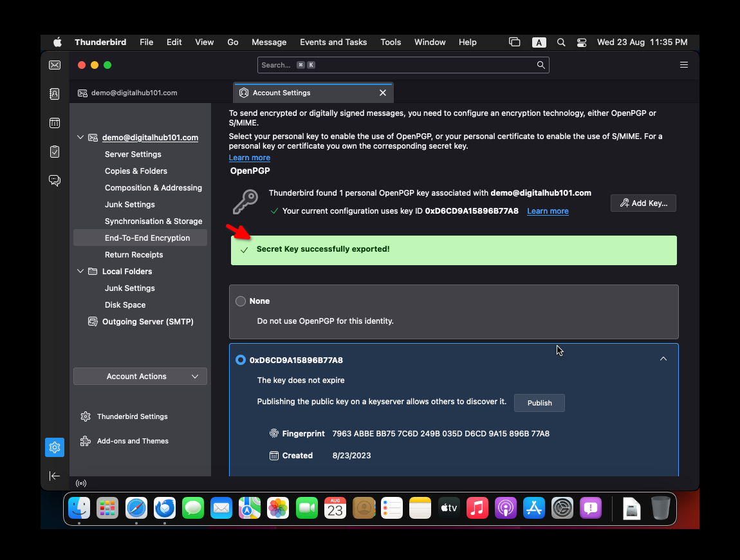740x560 pixels.
Task: Open Finder from the Dock
Action: point(79,509)
